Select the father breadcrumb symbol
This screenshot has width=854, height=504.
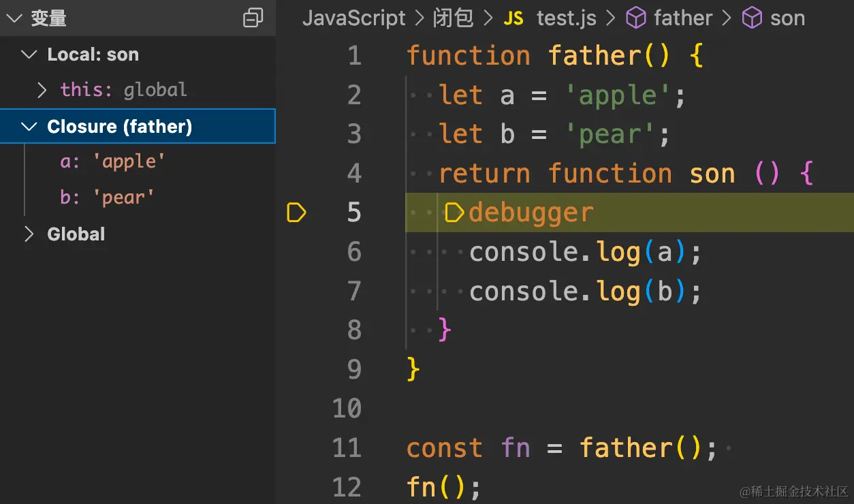click(x=683, y=18)
